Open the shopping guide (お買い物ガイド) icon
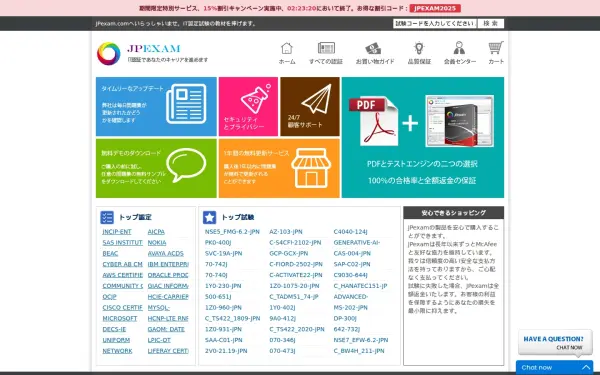The width and height of the screenshot is (600, 375). coord(373,49)
